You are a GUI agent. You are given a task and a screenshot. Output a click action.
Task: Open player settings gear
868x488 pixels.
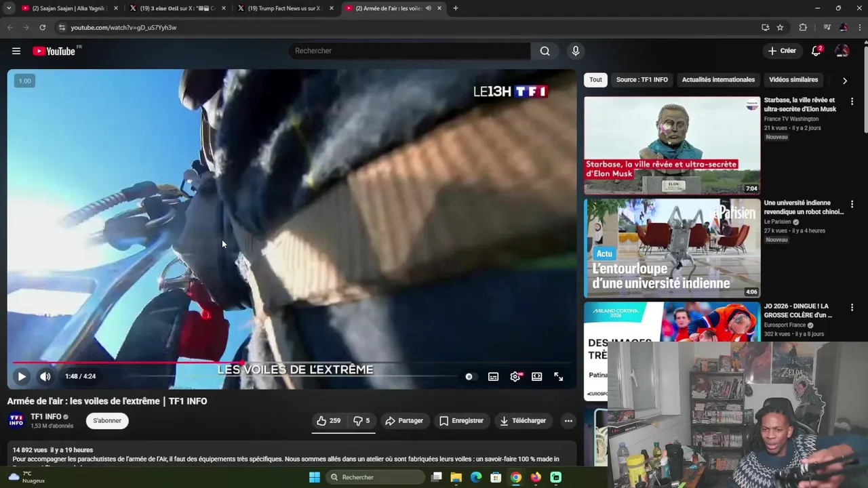click(515, 376)
